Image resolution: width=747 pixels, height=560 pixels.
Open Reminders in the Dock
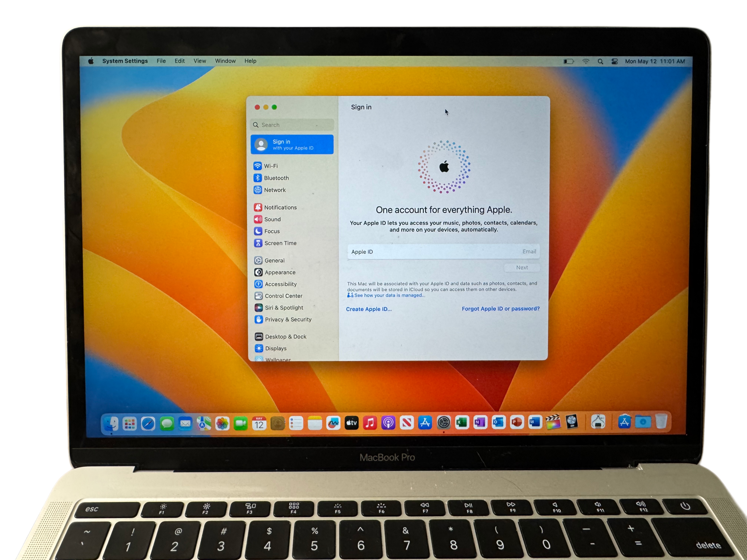tap(296, 424)
